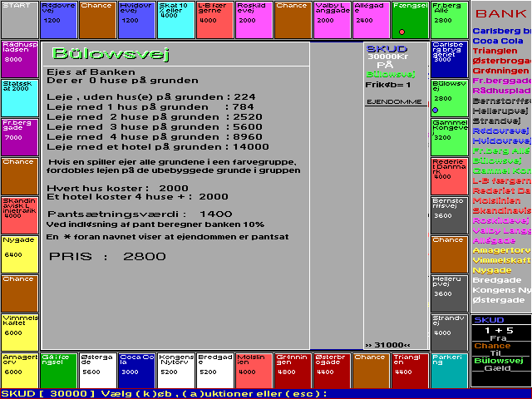Select the Valby Langgade 2000 square

[332, 20]
